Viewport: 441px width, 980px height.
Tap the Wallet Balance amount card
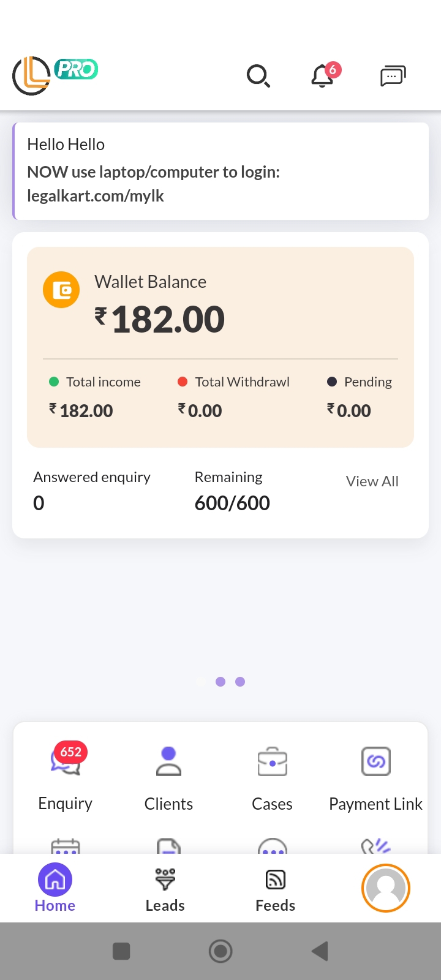pyautogui.click(x=221, y=318)
